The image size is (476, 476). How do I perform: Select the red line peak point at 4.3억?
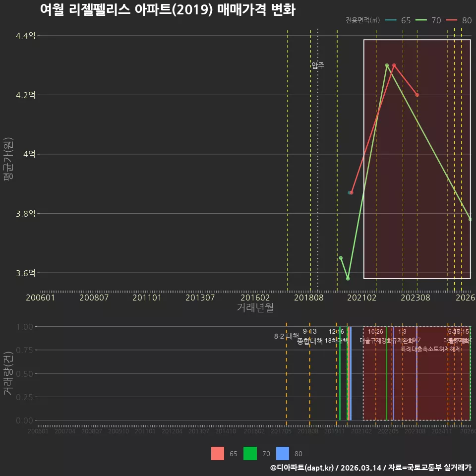click(x=394, y=65)
